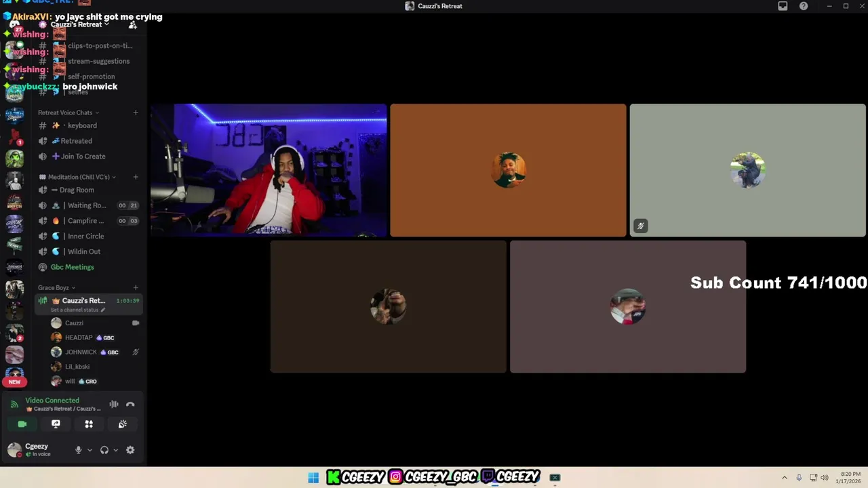The height and width of the screenshot is (488, 868).
Task: Join the Drag Room voice channel
Action: [x=88, y=190]
